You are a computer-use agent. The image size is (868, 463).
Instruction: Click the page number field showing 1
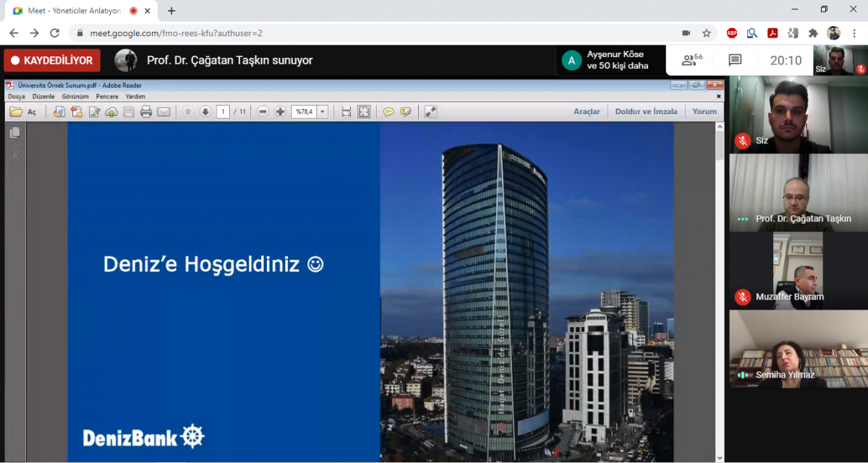click(223, 111)
